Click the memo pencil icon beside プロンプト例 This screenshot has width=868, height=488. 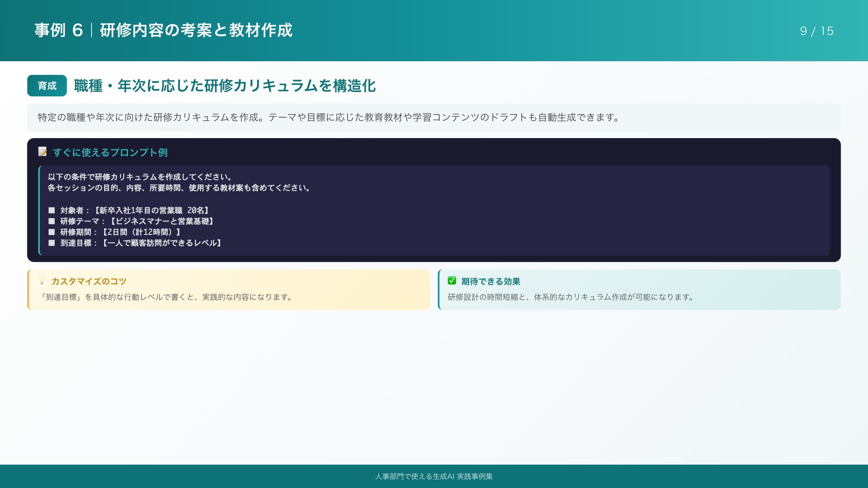[x=43, y=152]
